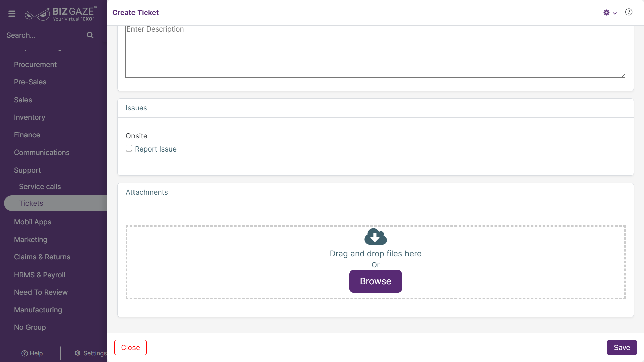Select the Tickets item
The image size is (644, 362).
pyautogui.click(x=56, y=203)
